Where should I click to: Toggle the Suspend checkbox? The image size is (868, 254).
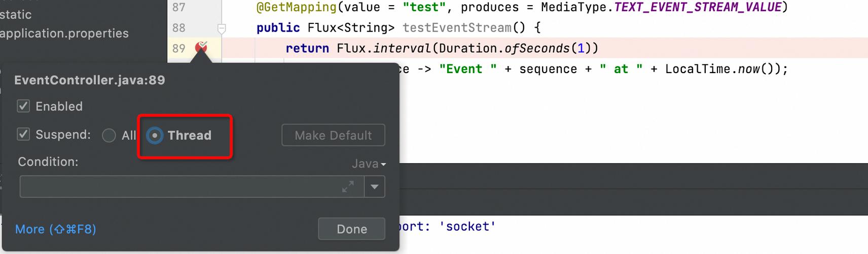[x=23, y=135]
